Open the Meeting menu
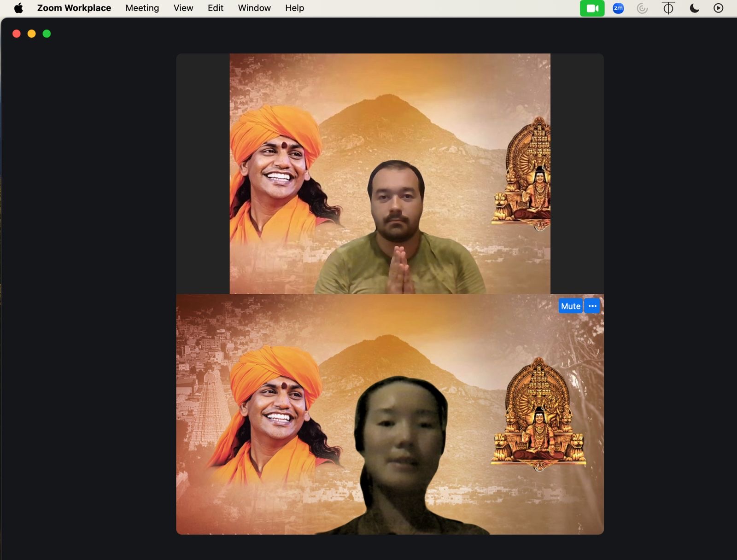This screenshot has height=560, width=737. (x=142, y=8)
